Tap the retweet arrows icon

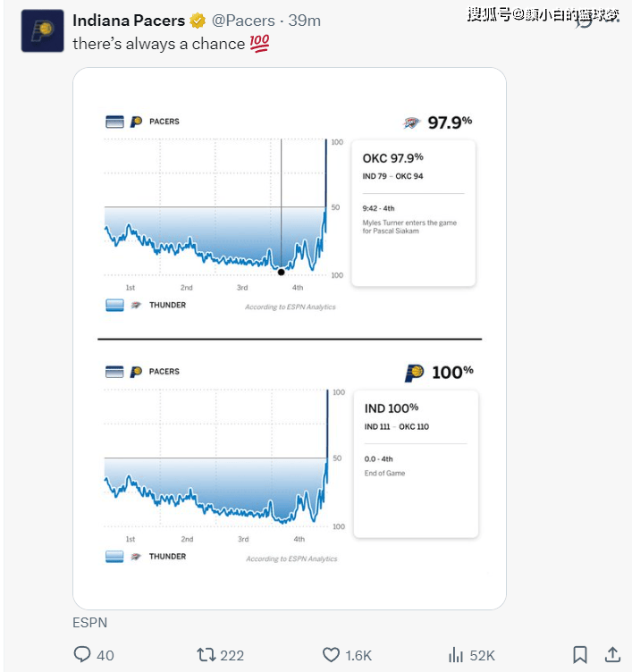pyautogui.click(x=206, y=655)
